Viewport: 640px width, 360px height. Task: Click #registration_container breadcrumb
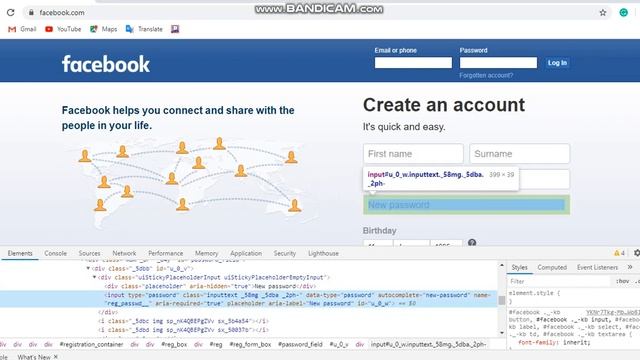(91, 344)
